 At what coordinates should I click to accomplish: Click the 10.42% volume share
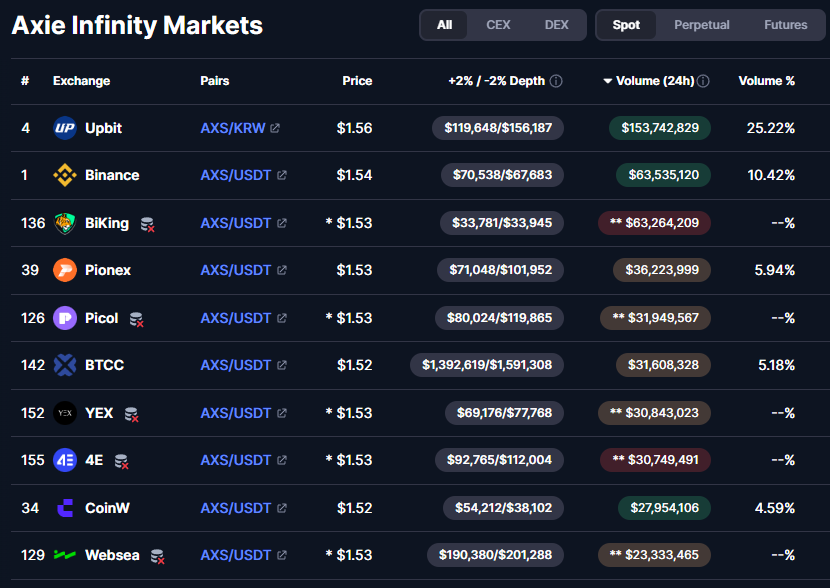click(x=771, y=175)
